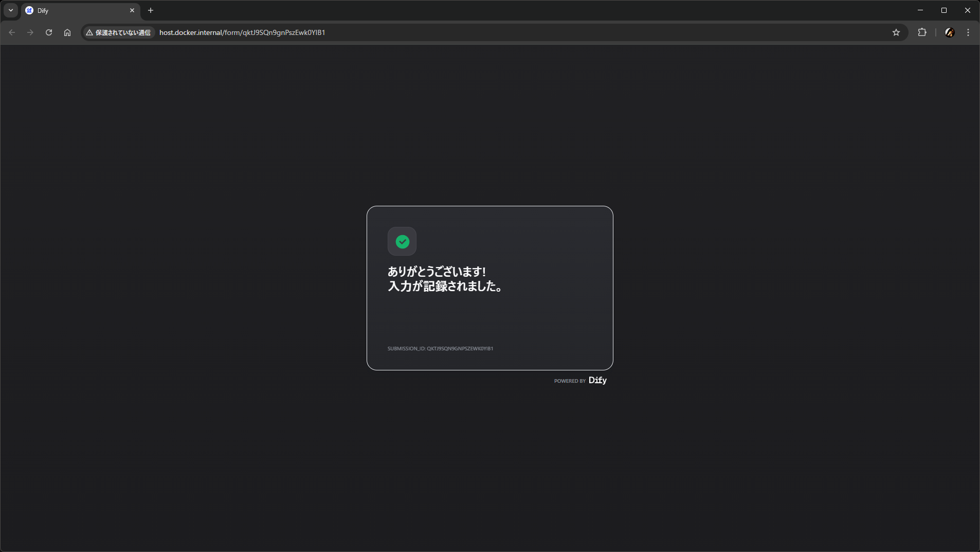Close the Dify tab

(132, 10)
